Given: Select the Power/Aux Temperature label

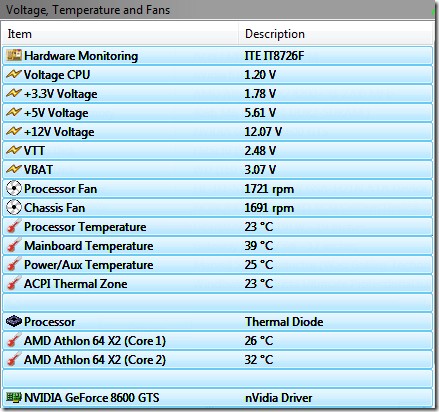Looking at the screenshot, I should coord(89,265).
